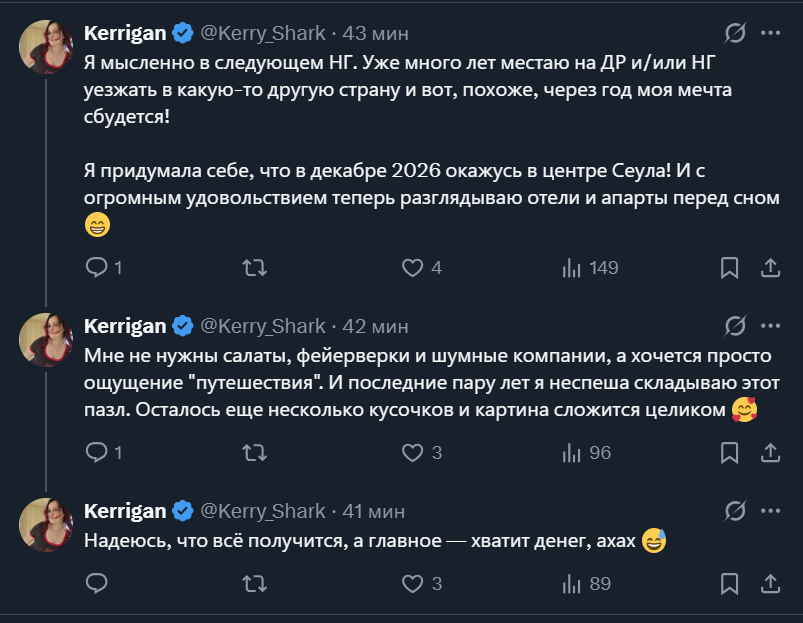Bookmark the first tweet about Seoul
Screen dimensions: 803x623
pyautogui.click(x=730, y=268)
